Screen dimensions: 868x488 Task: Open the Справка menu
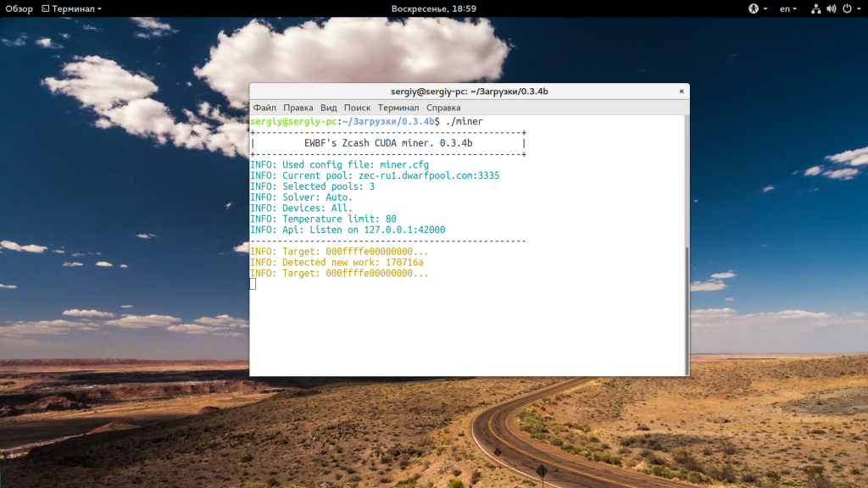pos(443,108)
